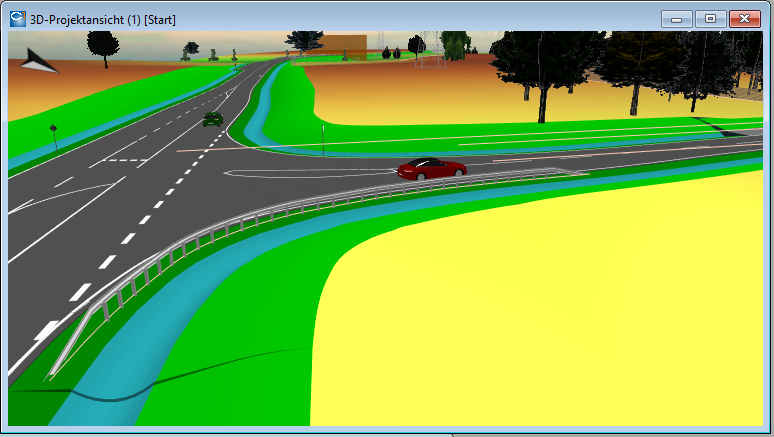The width and height of the screenshot is (774, 437).
Task: Click the diamond traffic sign at left roadside
Action: [53, 130]
